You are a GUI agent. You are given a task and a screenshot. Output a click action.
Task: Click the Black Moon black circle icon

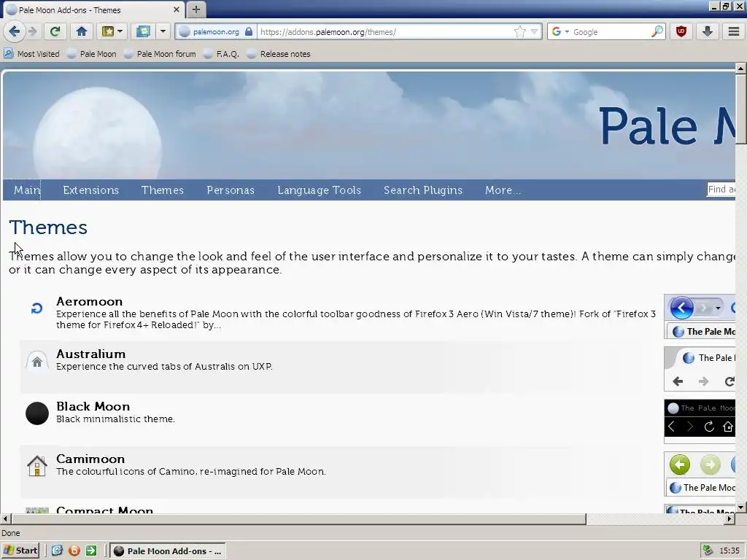(36, 413)
